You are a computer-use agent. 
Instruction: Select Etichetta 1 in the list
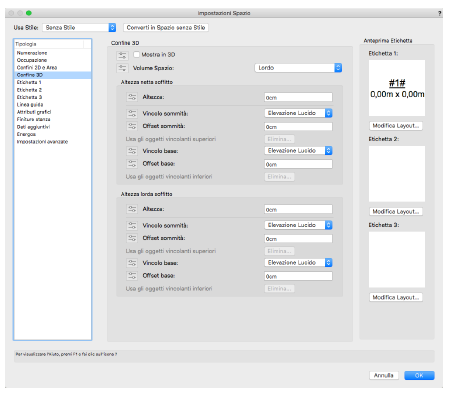click(52, 82)
